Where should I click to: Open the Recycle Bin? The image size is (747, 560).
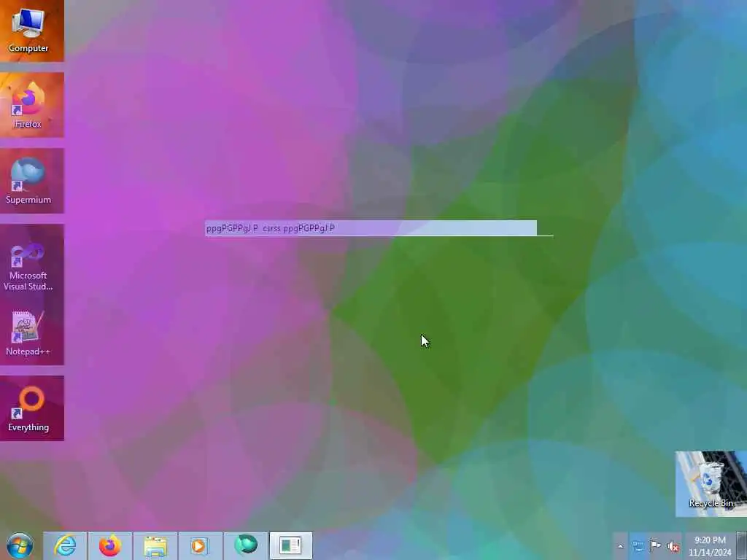[711, 484]
